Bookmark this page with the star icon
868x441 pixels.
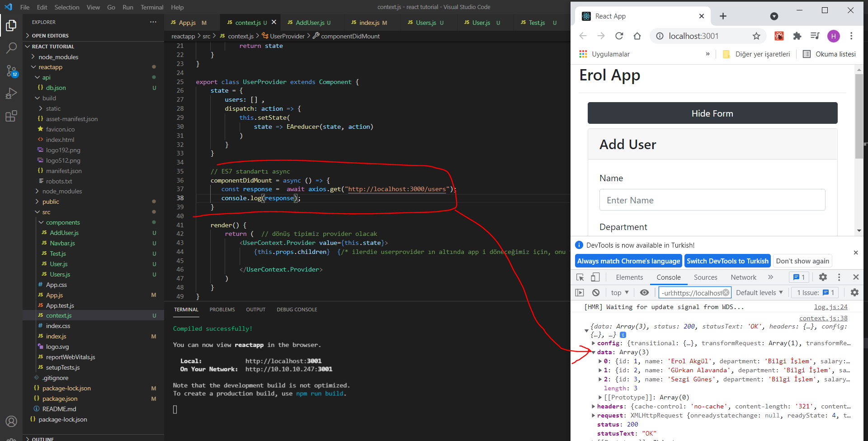coord(756,36)
